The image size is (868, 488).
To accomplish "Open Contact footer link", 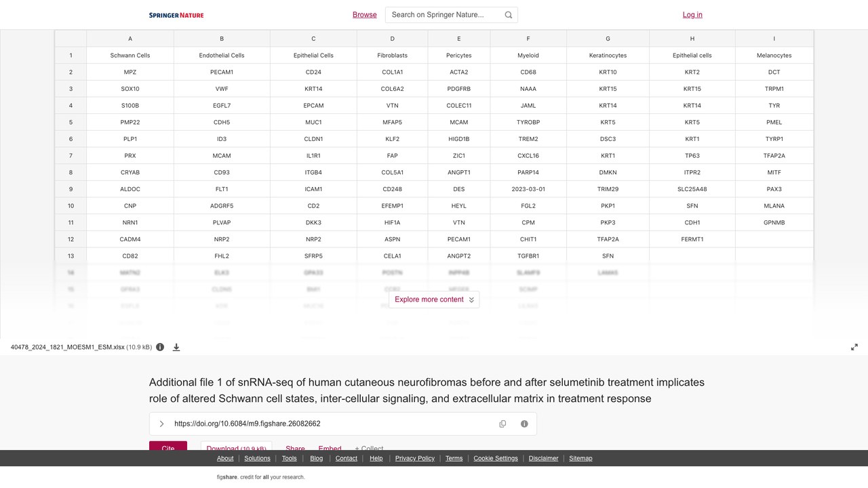I will 347,458.
